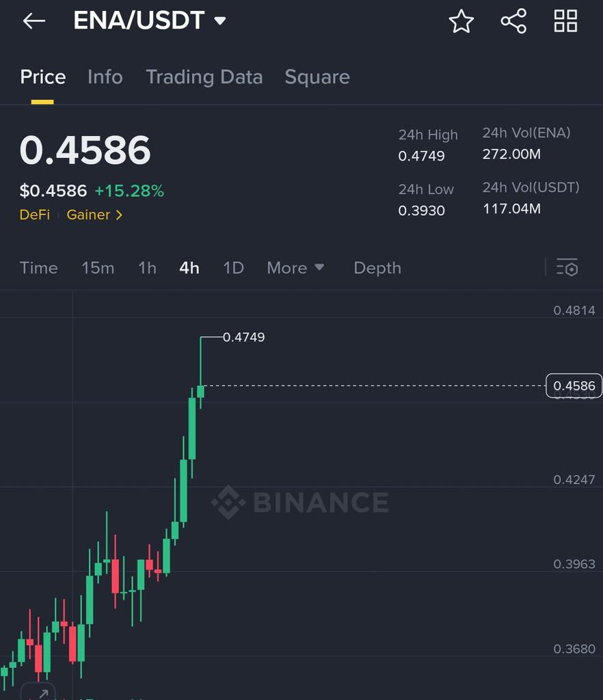Image resolution: width=603 pixels, height=700 pixels.
Task: Tap the current price tag 0.4586 on axis
Action: (574, 386)
